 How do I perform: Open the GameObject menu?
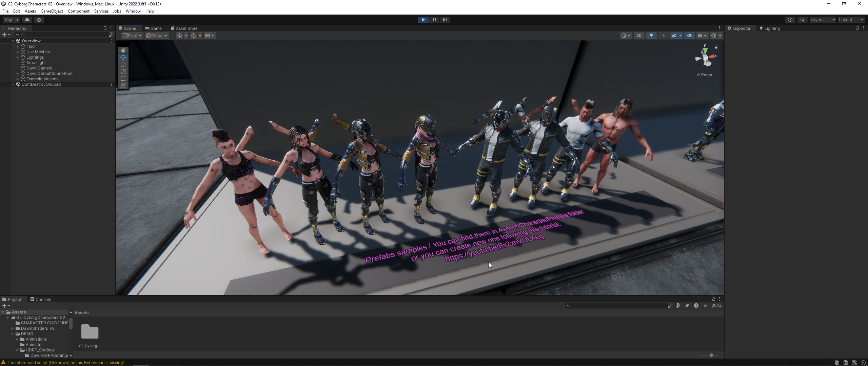(52, 11)
